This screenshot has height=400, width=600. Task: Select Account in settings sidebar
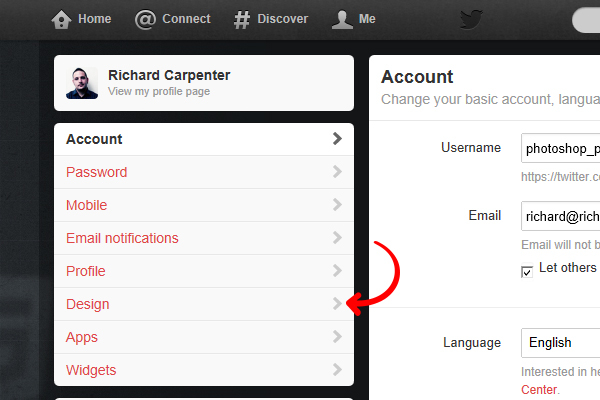[x=204, y=139]
